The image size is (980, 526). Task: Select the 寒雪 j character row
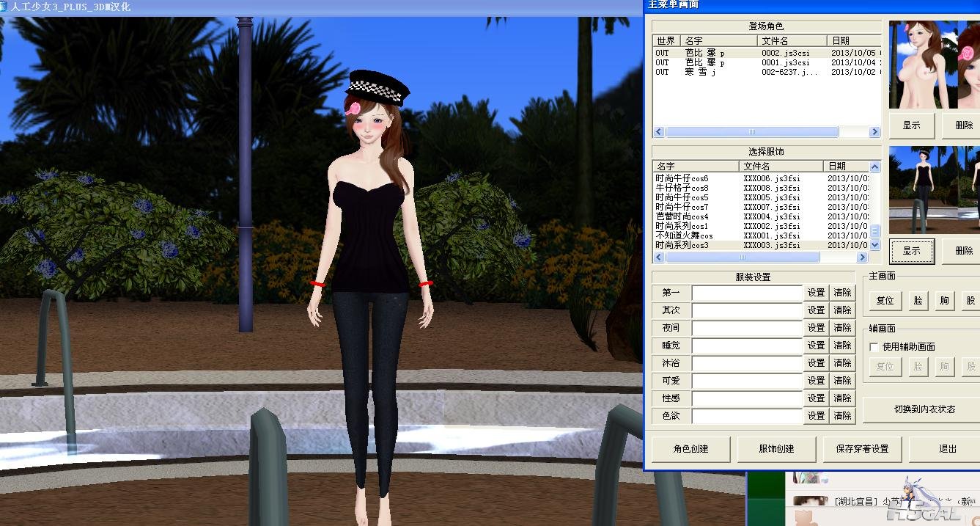coord(700,72)
